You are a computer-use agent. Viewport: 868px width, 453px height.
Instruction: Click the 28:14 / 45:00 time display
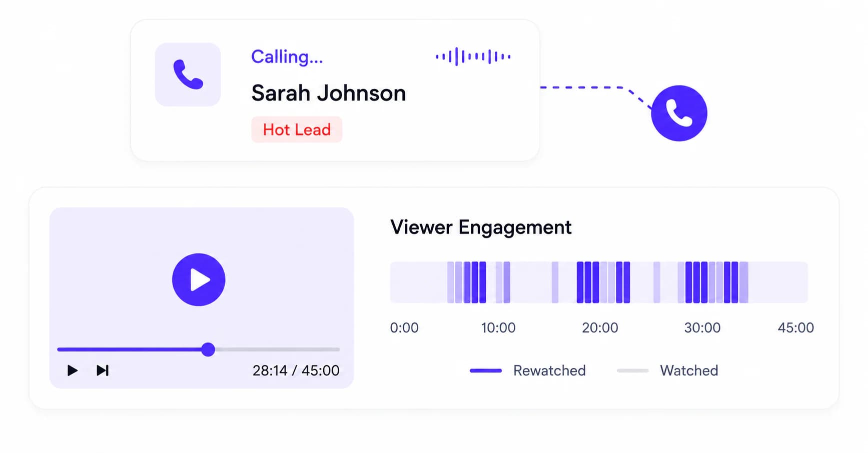[296, 370]
